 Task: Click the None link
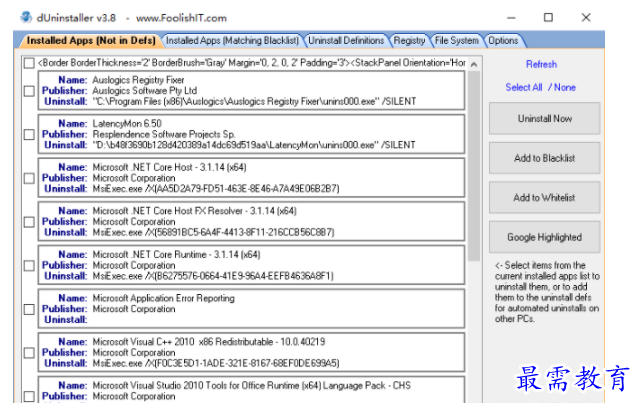click(565, 87)
